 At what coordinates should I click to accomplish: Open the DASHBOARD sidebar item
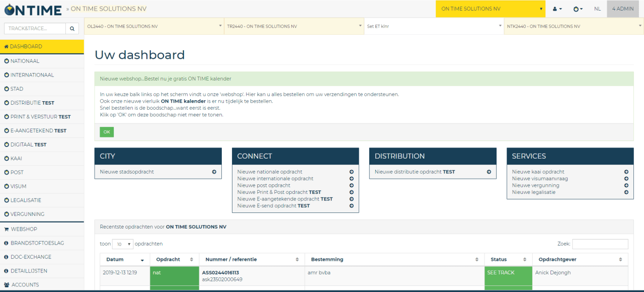tap(42, 46)
